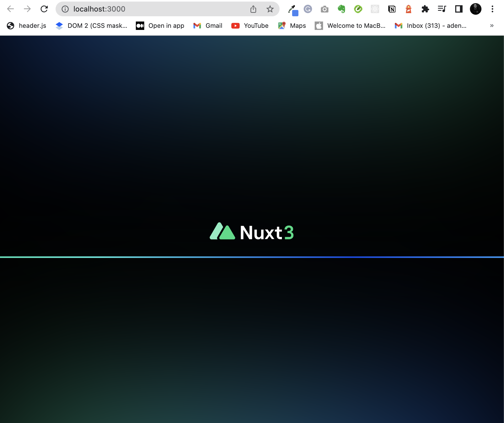Screen dimensions: 504x423
Task: Open the Grammarly extension
Action: click(x=308, y=9)
